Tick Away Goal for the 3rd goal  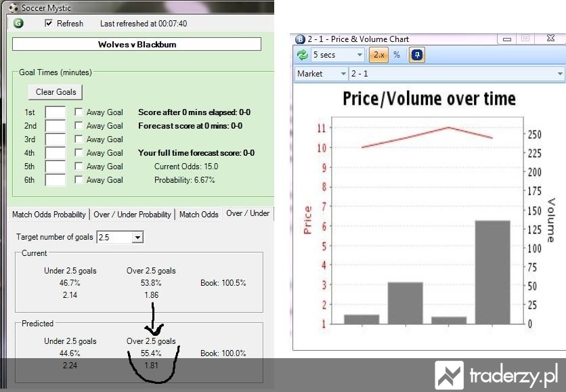click(79, 139)
